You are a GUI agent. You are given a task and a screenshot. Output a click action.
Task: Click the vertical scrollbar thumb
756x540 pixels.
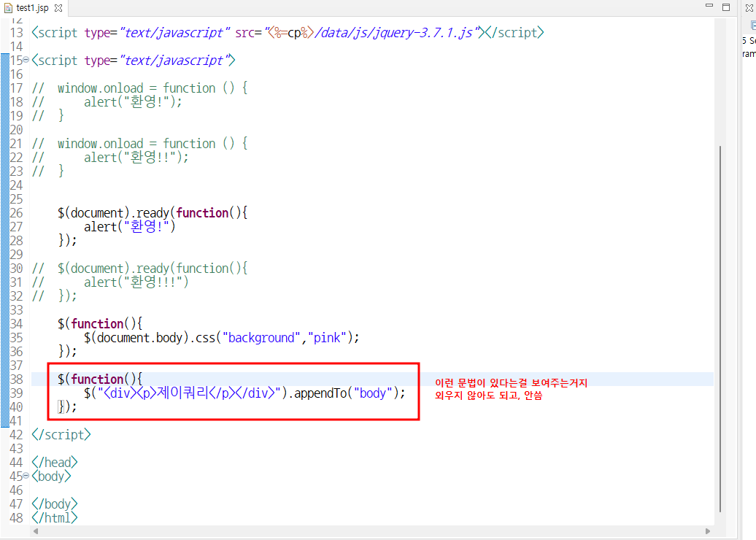coord(720,328)
